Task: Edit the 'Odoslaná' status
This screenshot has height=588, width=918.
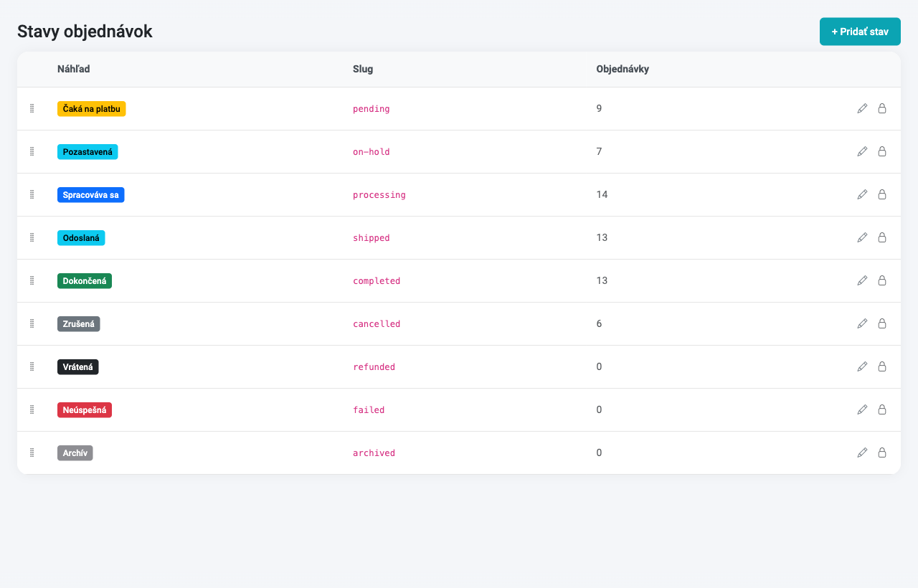Action: [862, 237]
